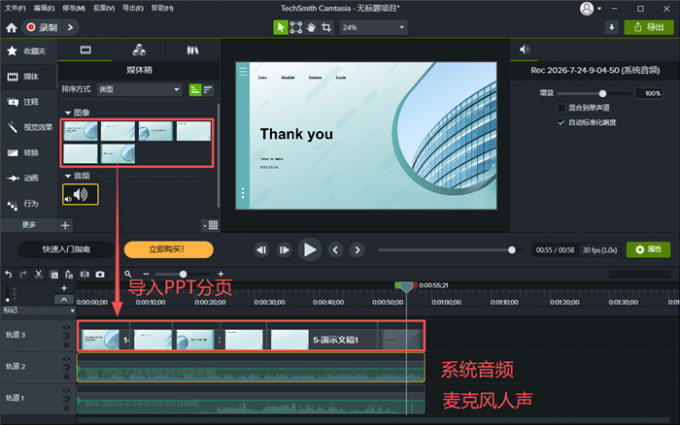Viewport: 680px width, 425px height.
Task: Cut selection with scissors tool
Action: pyautogui.click(x=39, y=274)
